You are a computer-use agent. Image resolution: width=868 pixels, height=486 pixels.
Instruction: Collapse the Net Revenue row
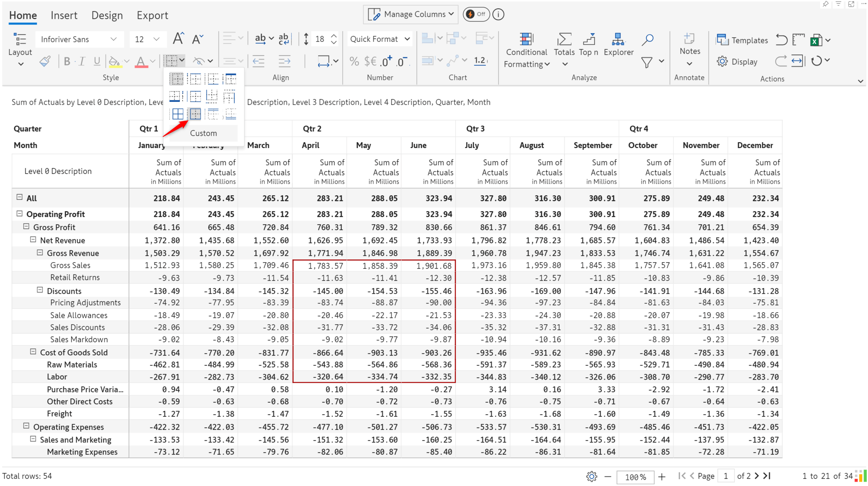click(33, 240)
